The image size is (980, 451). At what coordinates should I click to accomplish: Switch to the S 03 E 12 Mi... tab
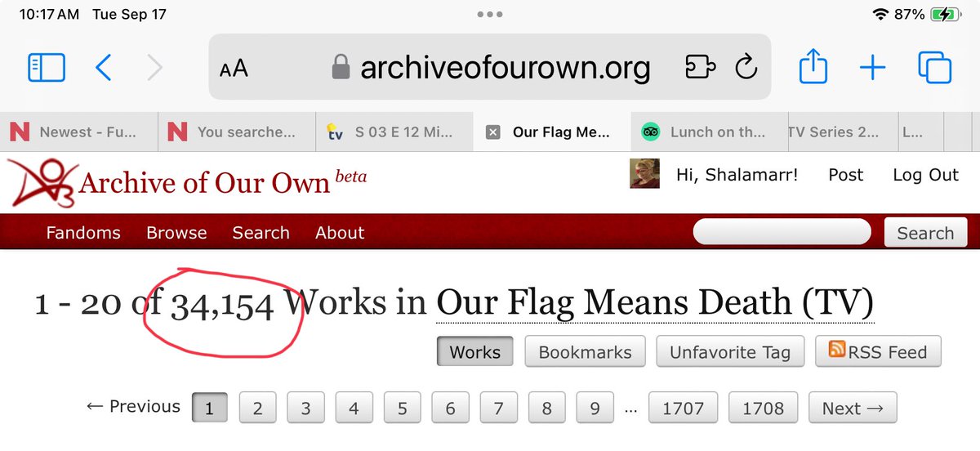[394, 132]
